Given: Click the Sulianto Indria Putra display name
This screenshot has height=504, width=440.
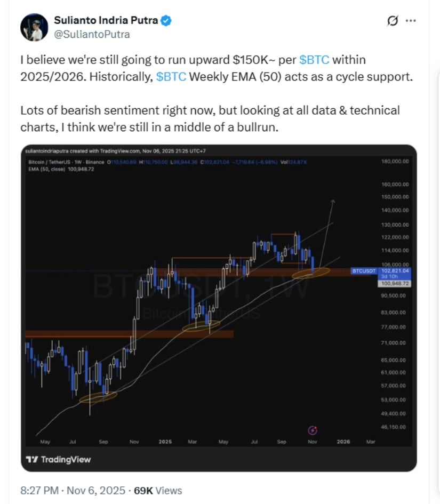Looking at the screenshot, I should point(107,19).
